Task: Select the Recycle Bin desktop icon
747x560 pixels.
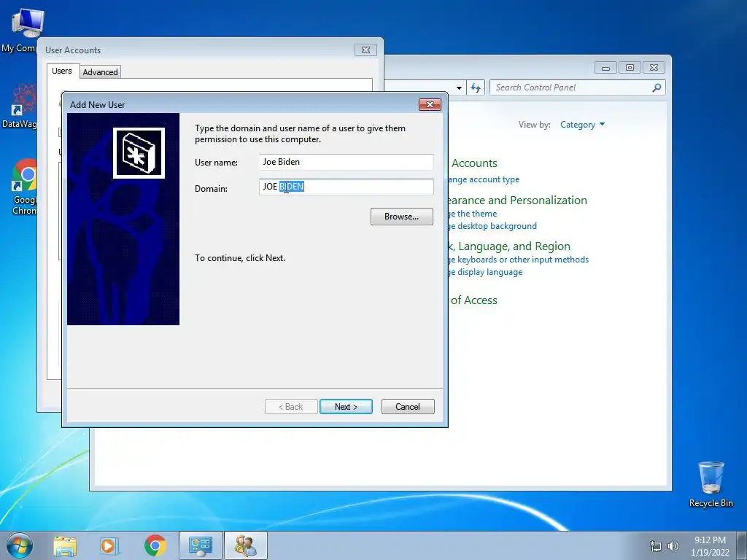Action: [x=711, y=484]
